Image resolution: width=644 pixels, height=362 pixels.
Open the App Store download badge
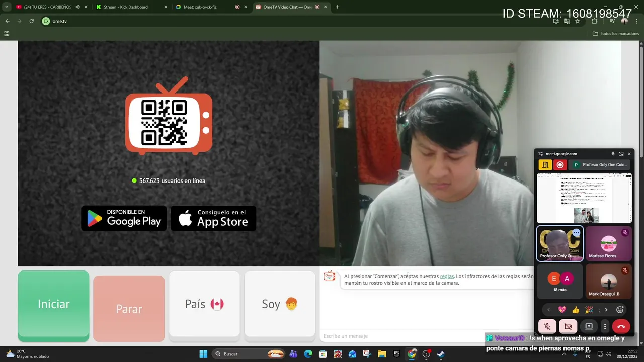click(213, 218)
